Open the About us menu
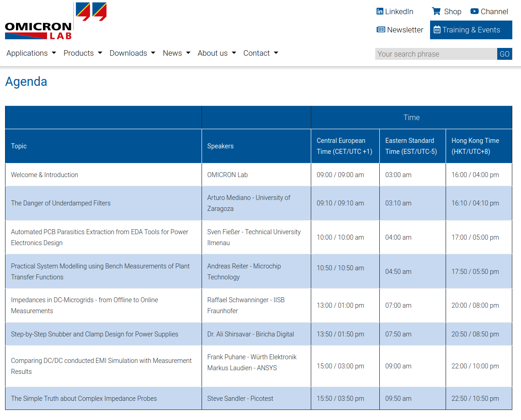The width and height of the screenshot is (521, 420). pyautogui.click(x=217, y=53)
